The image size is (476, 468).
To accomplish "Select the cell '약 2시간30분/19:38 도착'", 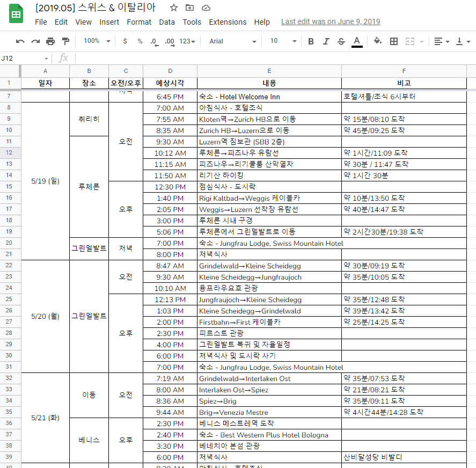I will (404, 232).
